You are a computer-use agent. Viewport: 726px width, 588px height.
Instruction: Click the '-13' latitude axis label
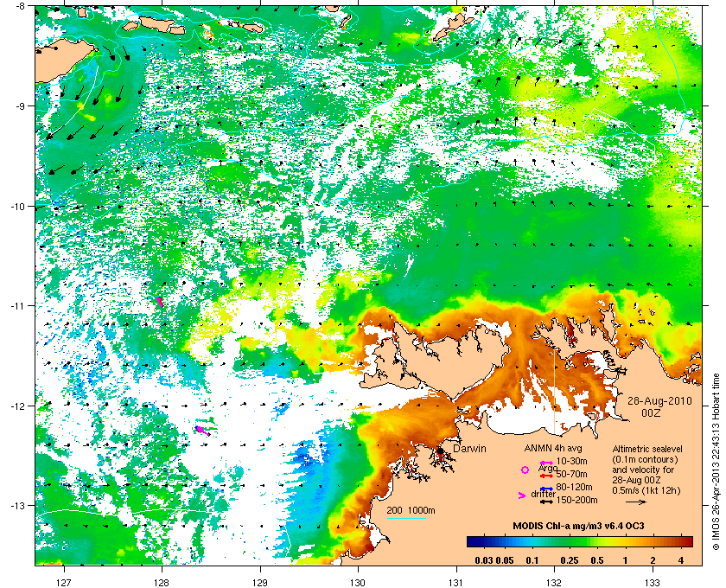click(x=18, y=506)
